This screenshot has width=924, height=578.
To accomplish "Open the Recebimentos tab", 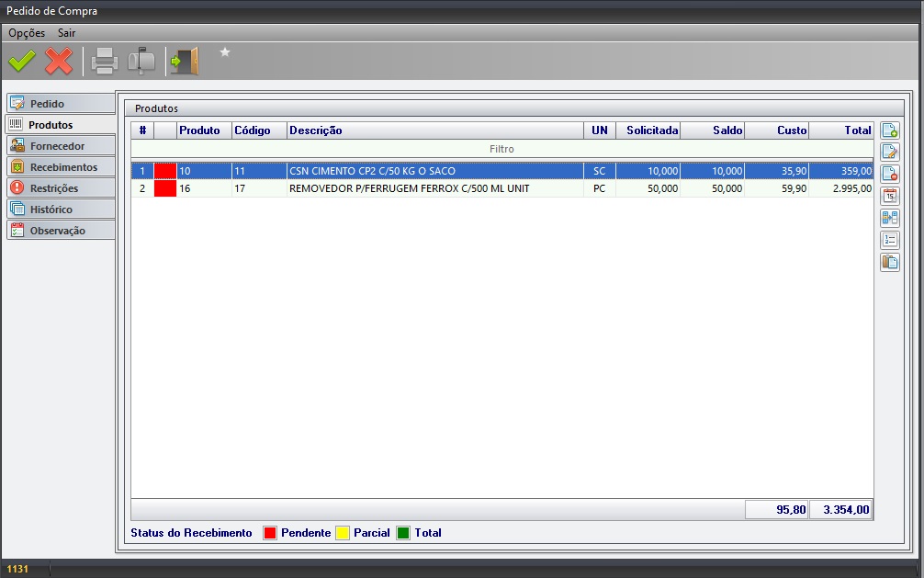I will tap(61, 167).
